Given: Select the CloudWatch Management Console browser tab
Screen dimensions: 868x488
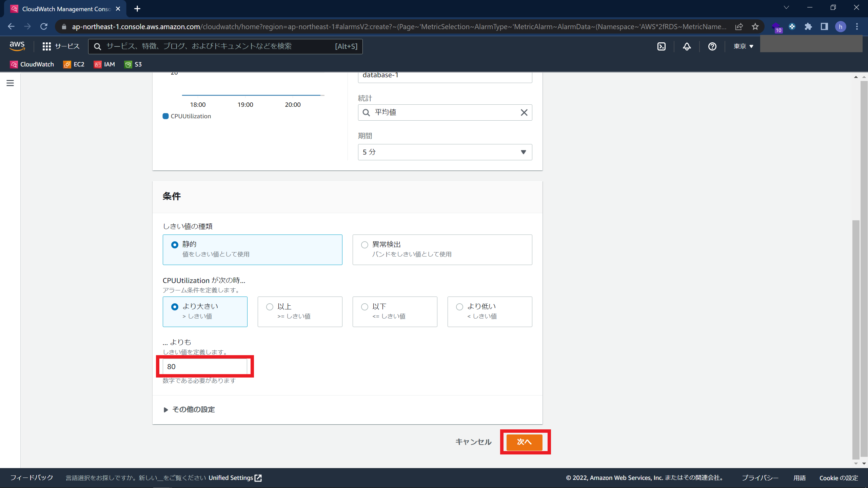Looking at the screenshot, I should pyautogui.click(x=65, y=9).
